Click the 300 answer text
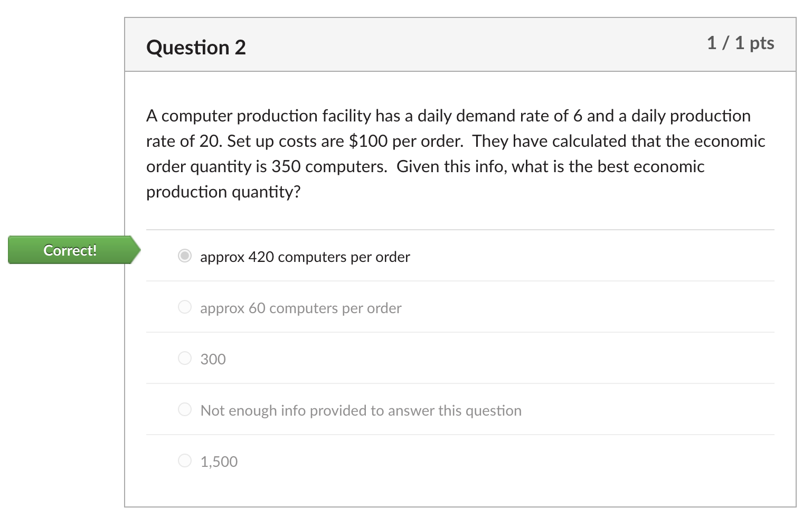The image size is (812, 526). tap(213, 359)
